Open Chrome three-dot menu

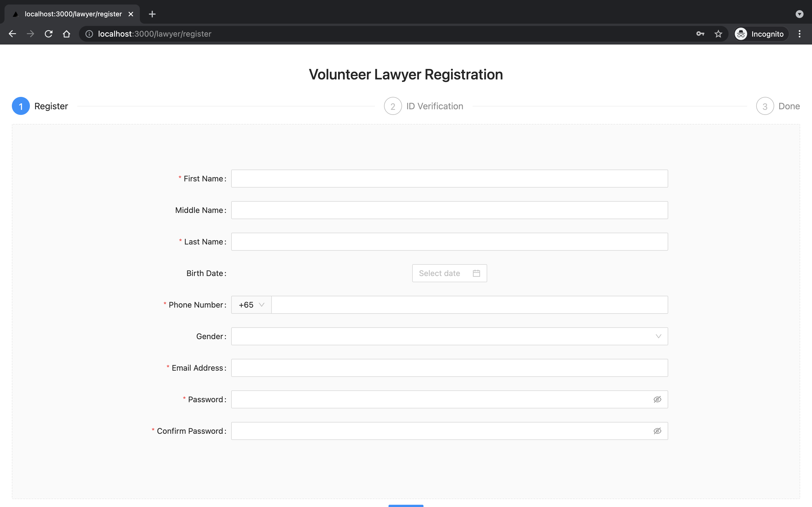(x=800, y=34)
